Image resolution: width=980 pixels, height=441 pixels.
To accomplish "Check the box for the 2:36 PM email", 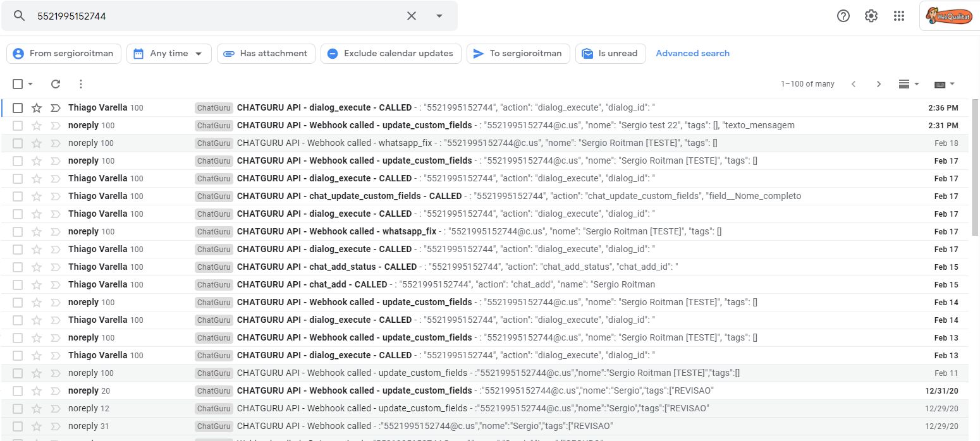I will coord(18,108).
